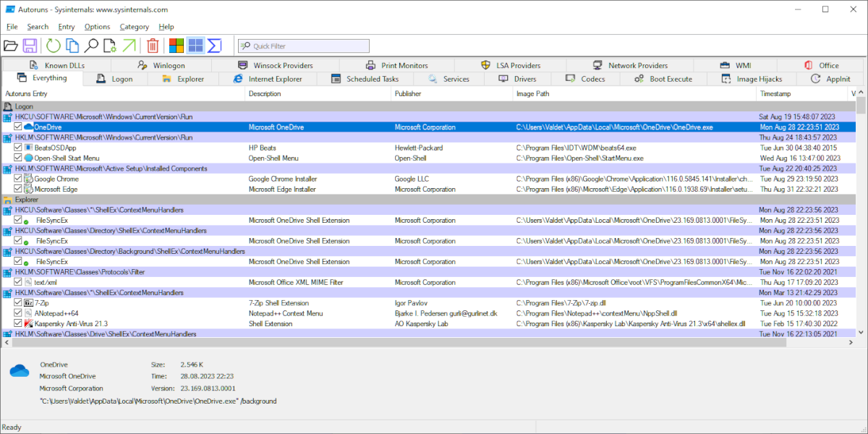868x434 pixels.
Task: Click the 7-Zip entry icon
Action: pos(29,303)
